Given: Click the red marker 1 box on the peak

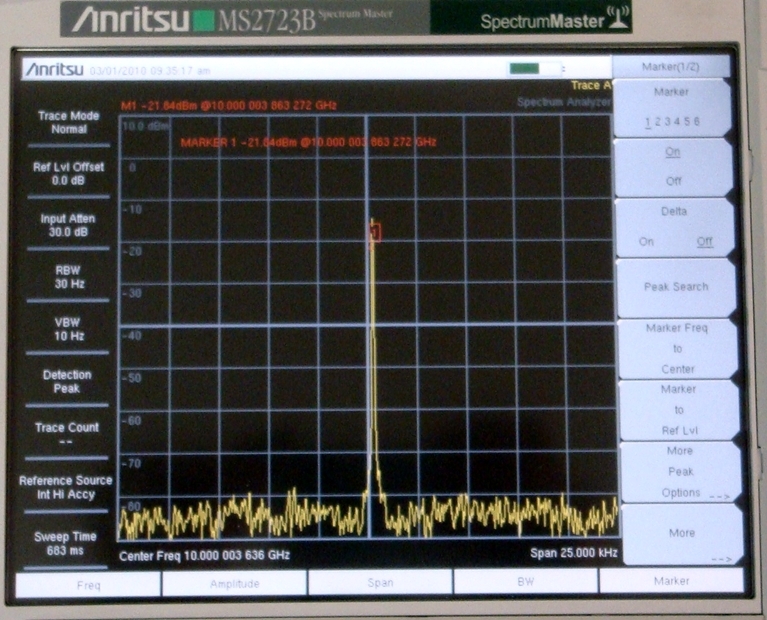Looking at the screenshot, I should click(375, 232).
